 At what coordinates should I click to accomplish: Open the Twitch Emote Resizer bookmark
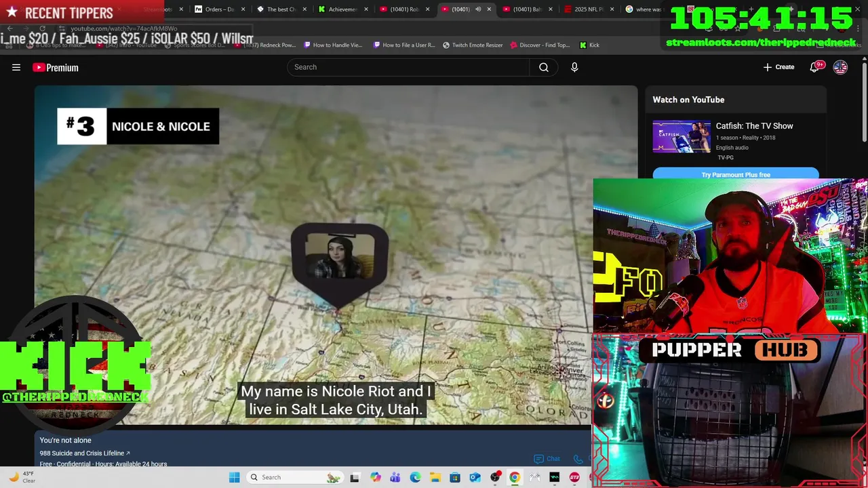click(x=473, y=45)
